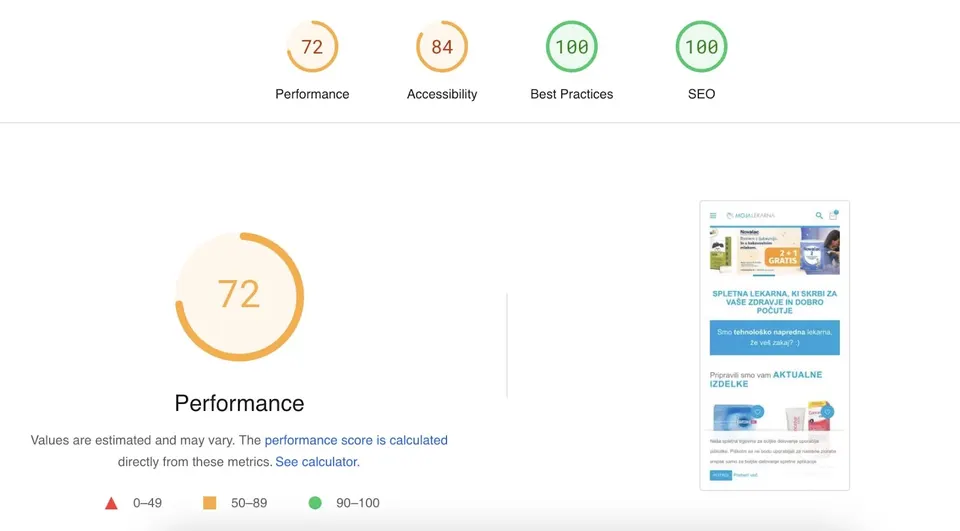Select the Accessibility label
This screenshot has height=531, width=960.
pos(442,94)
